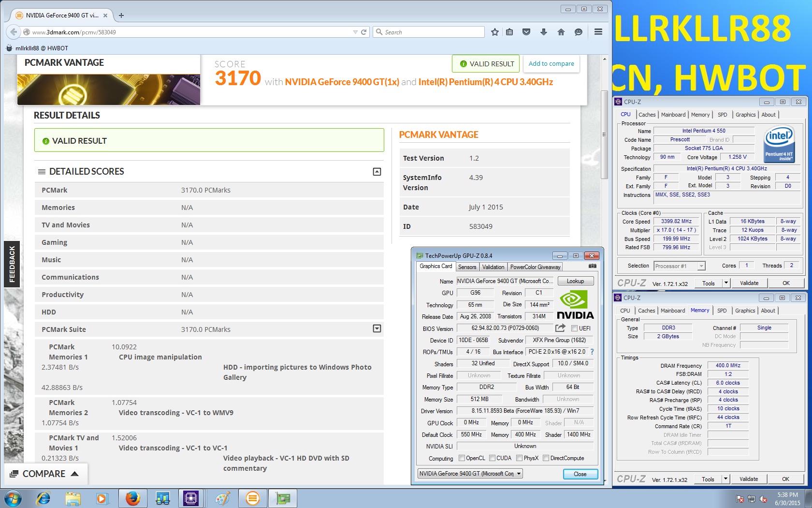Screen dimensions: 812x508
Task: Open Windows Media Player taskbar icon
Action: click(102, 498)
